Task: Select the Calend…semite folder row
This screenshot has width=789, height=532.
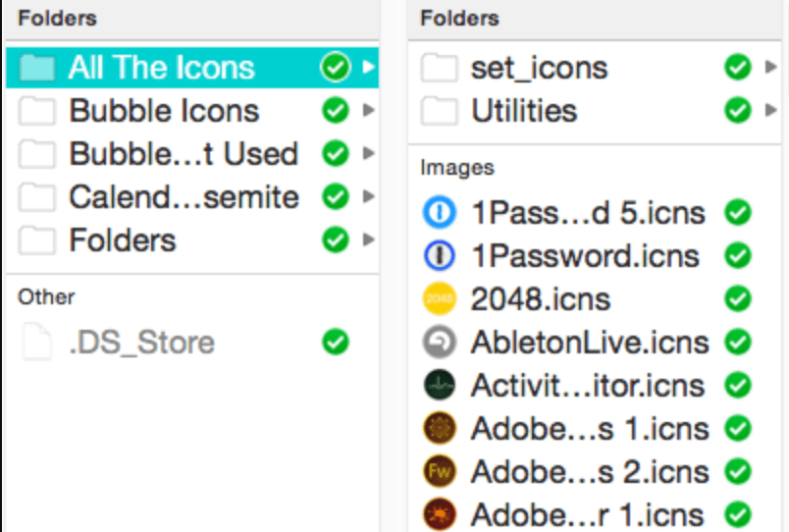Action: pyautogui.click(x=184, y=197)
